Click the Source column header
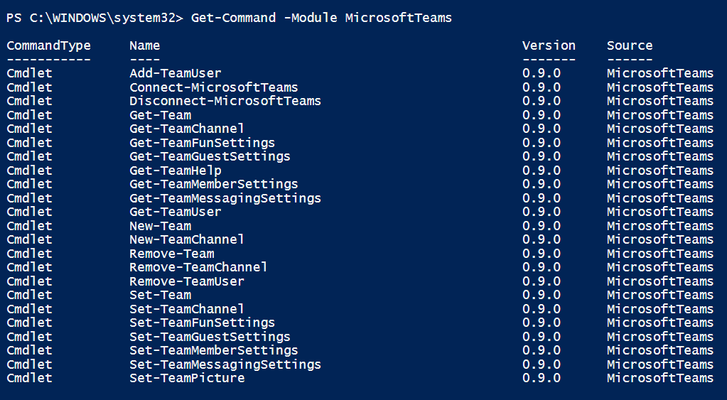 pyautogui.click(x=630, y=46)
